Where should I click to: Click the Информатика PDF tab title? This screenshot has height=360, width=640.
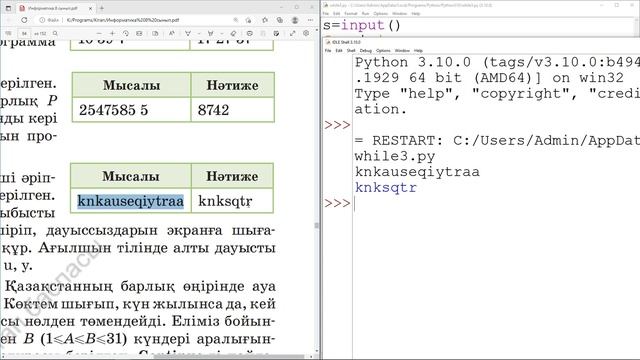coord(53,8)
